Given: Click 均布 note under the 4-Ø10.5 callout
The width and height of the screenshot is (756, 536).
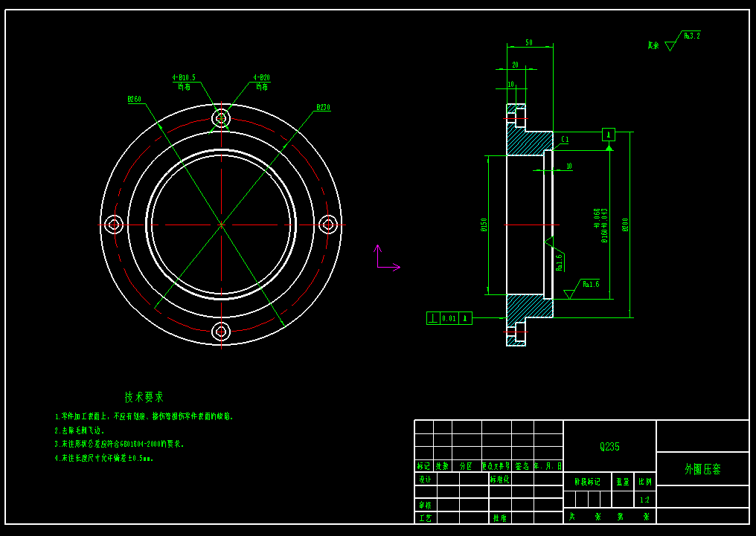Looking at the screenshot, I should 184,87.
